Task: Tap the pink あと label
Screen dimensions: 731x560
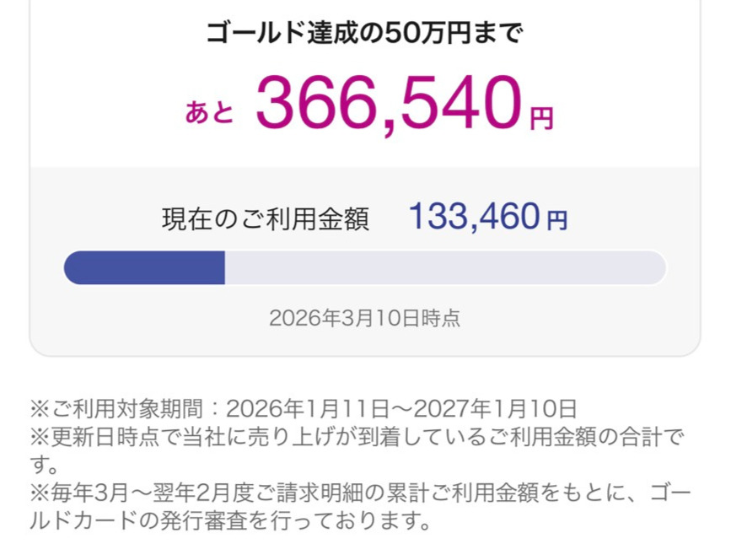Action: (208, 114)
